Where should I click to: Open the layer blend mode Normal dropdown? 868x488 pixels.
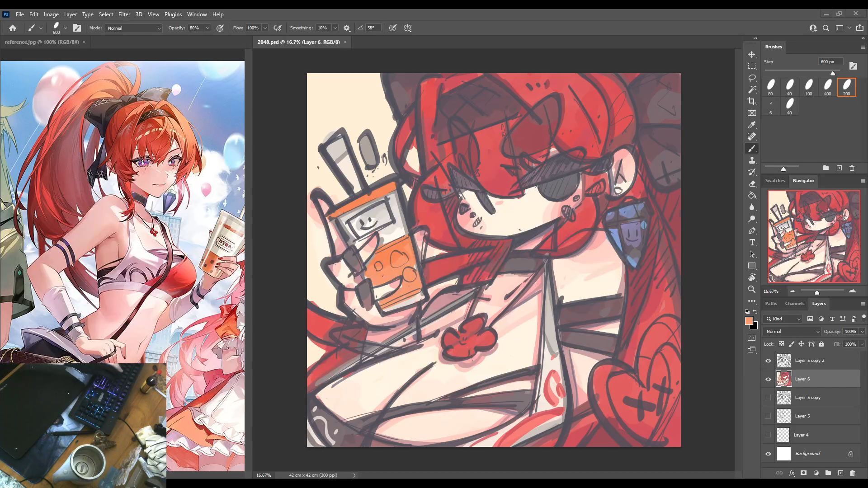pyautogui.click(x=792, y=332)
